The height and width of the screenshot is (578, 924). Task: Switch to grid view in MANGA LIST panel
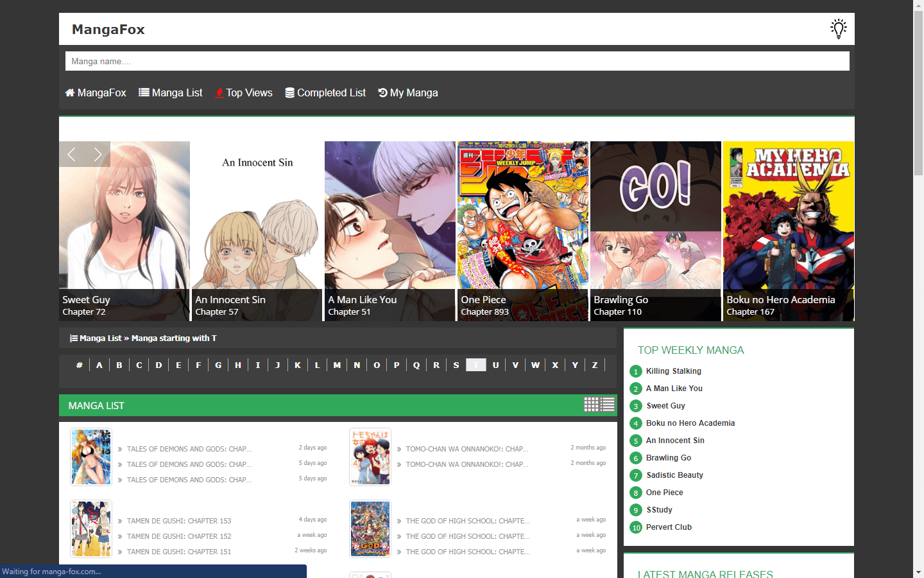coord(590,405)
